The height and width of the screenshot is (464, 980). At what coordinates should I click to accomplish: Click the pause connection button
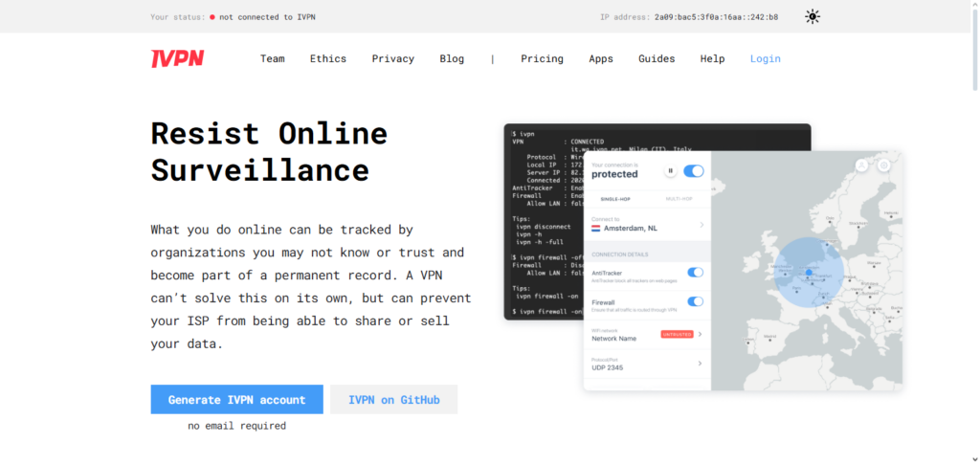pos(671,171)
